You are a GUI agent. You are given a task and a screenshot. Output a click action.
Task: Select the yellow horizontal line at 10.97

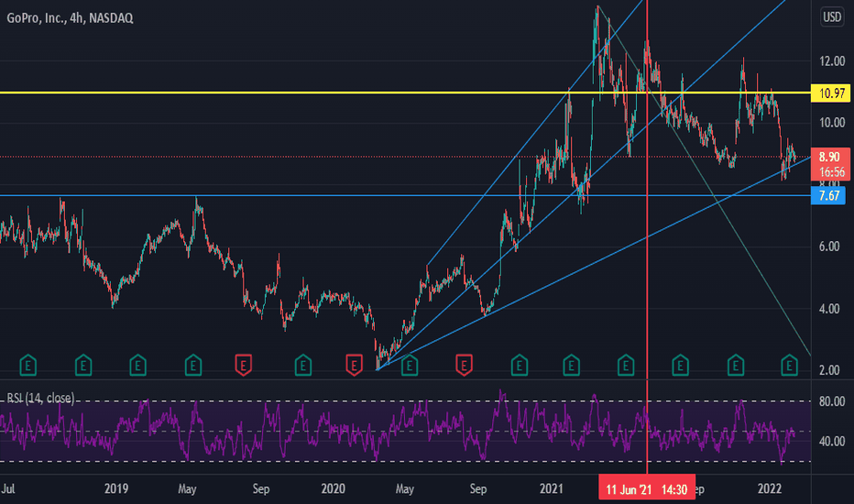405,93
